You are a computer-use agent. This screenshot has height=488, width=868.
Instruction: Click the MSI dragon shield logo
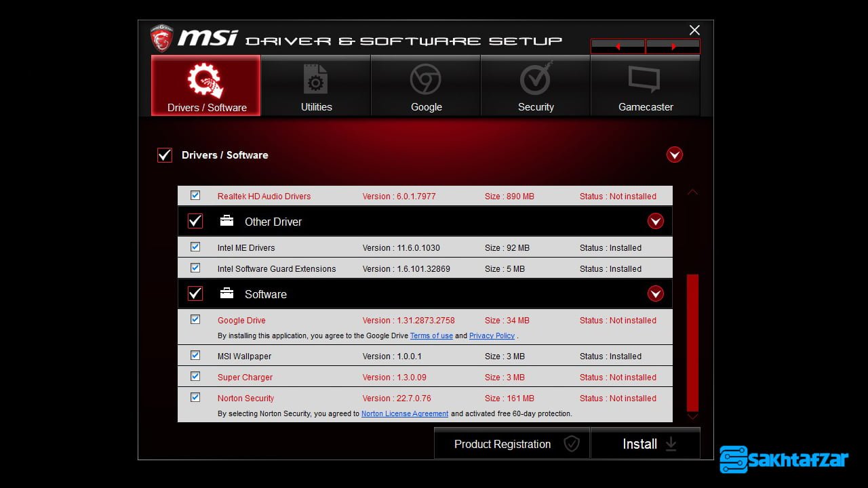[x=161, y=39]
